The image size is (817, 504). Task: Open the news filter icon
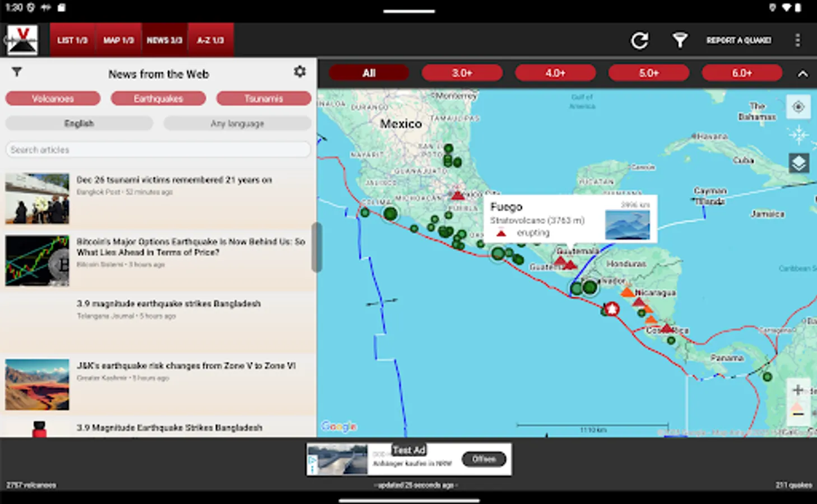[x=17, y=72]
